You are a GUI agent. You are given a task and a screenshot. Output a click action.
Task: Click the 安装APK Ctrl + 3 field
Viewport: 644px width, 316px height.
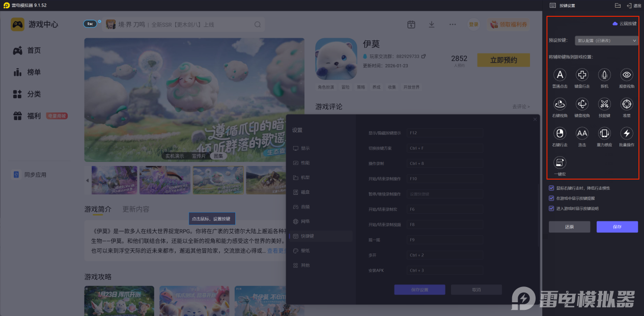tap(444, 270)
